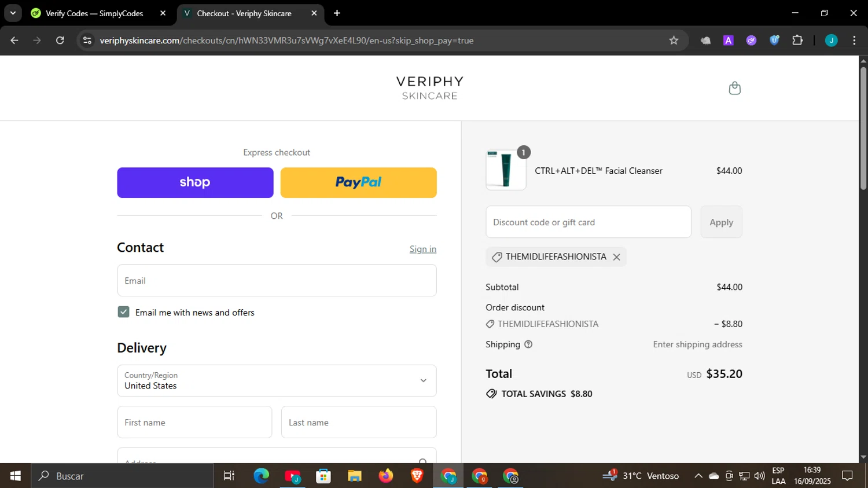Focus the Last name field

pyautogui.click(x=359, y=423)
